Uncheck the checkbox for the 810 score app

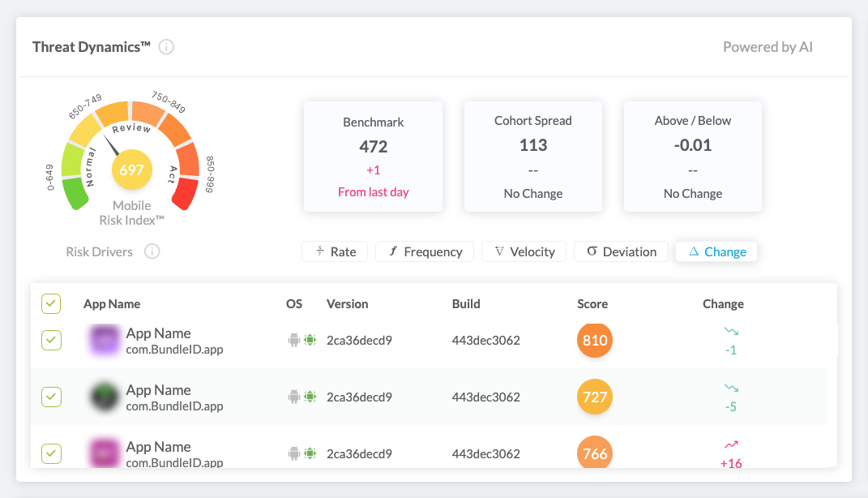pos(51,340)
